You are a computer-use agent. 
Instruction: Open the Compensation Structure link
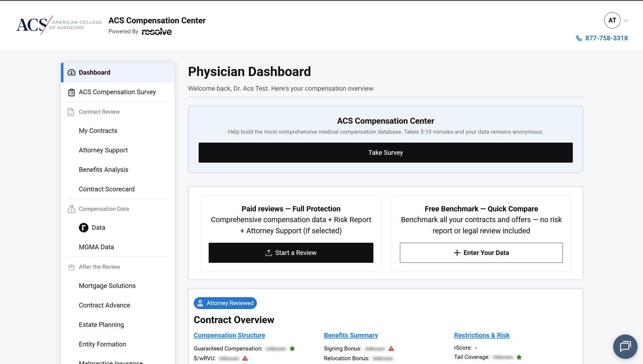[x=229, y=335]
